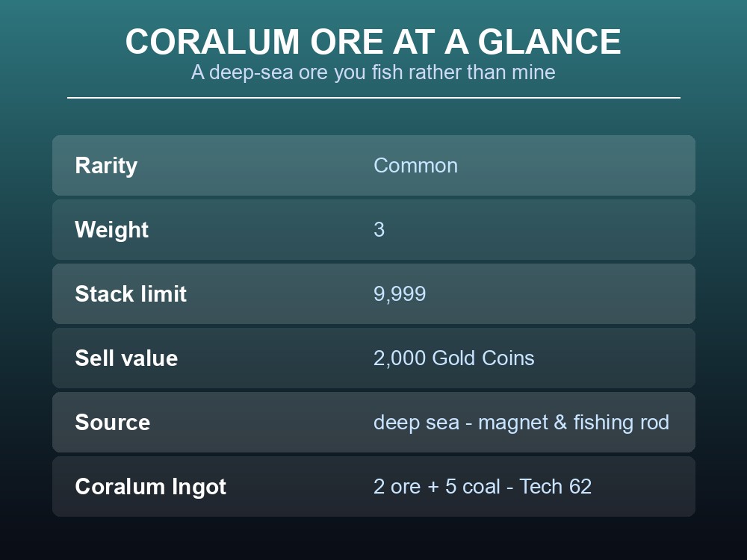
Task: Click the Sell value label
Action: point(126,358)
